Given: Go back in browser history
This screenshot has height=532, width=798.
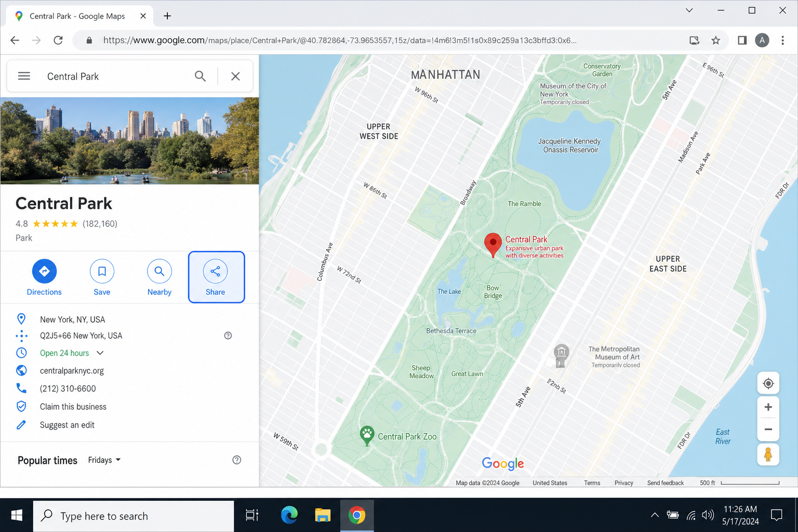Looking at the screenshot, I should 15,40.
